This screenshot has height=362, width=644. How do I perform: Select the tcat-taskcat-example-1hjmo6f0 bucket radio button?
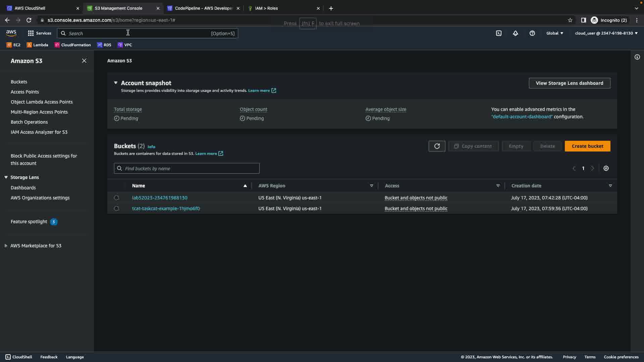coord(116,208)
